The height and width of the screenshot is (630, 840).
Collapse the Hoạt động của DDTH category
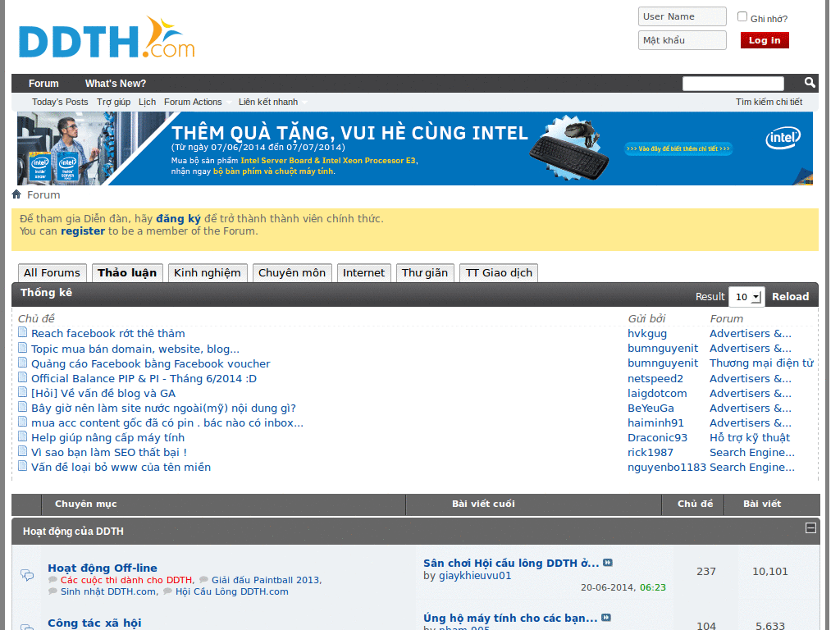810,528
